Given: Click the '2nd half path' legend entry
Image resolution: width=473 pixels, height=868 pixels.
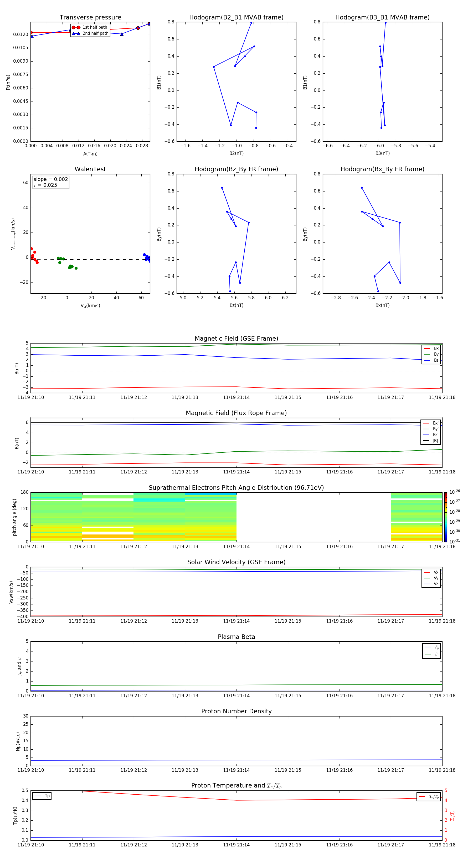Looking at the screenshot, I should [90, 33].
